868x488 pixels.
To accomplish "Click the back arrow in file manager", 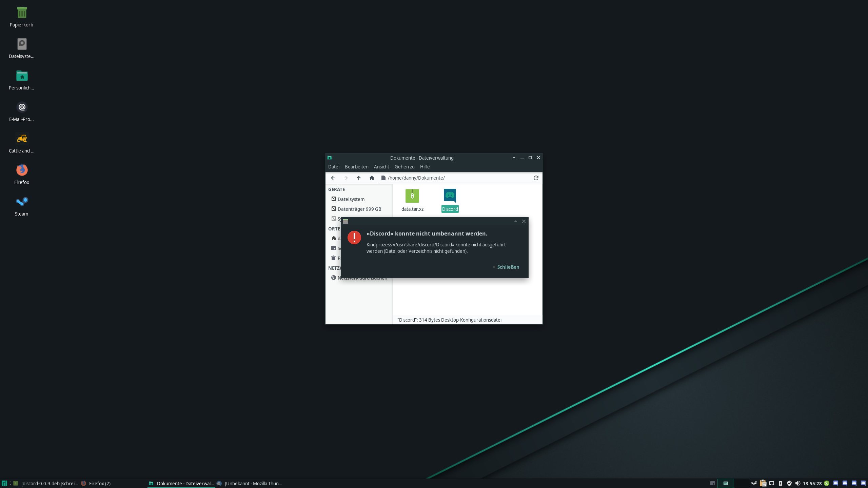I will 333,178.
